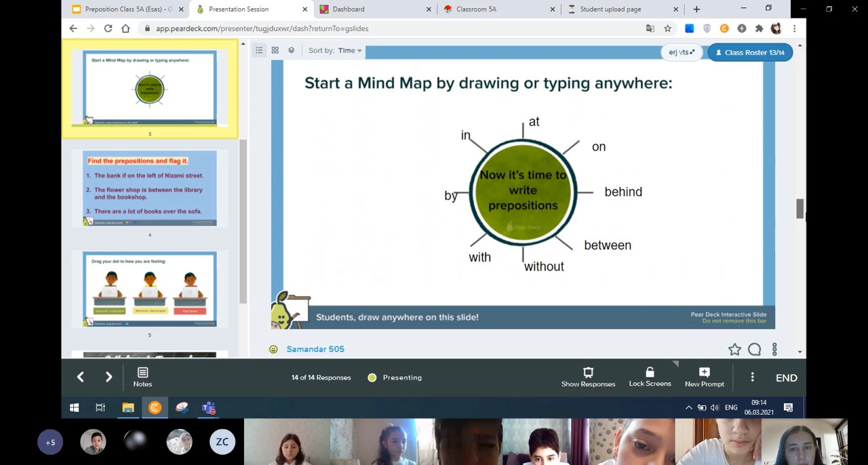The width and height of the screenshot is (868, 465).
Task: Click browser forward button
Action: pos(91,28)
